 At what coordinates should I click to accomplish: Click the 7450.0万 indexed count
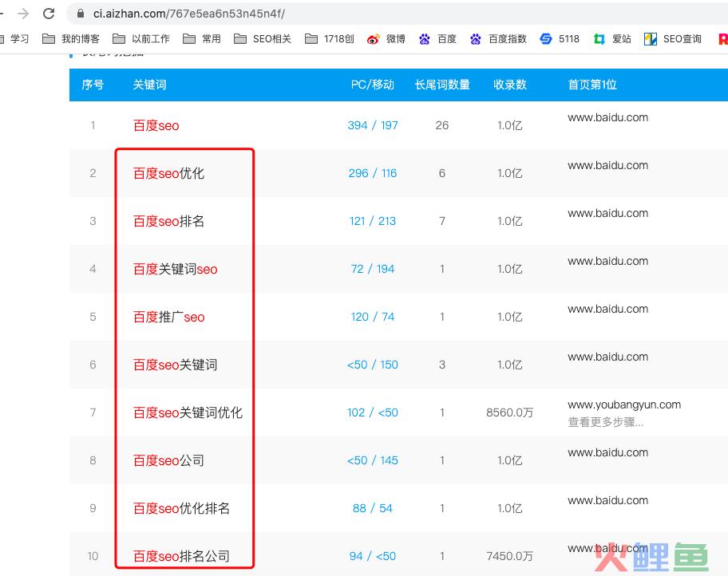point(510,555)
